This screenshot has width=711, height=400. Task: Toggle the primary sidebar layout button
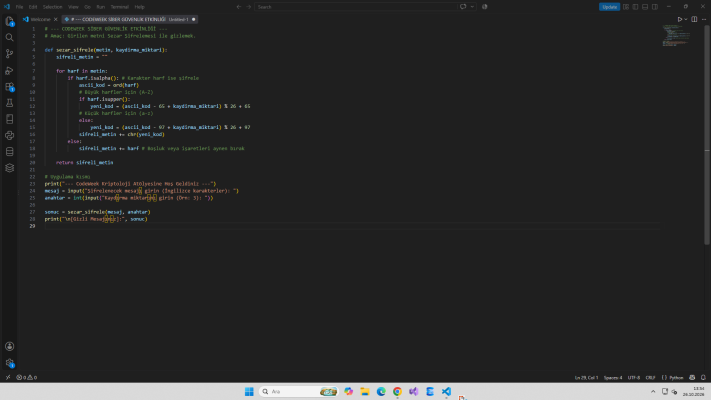tap(635, 7)
